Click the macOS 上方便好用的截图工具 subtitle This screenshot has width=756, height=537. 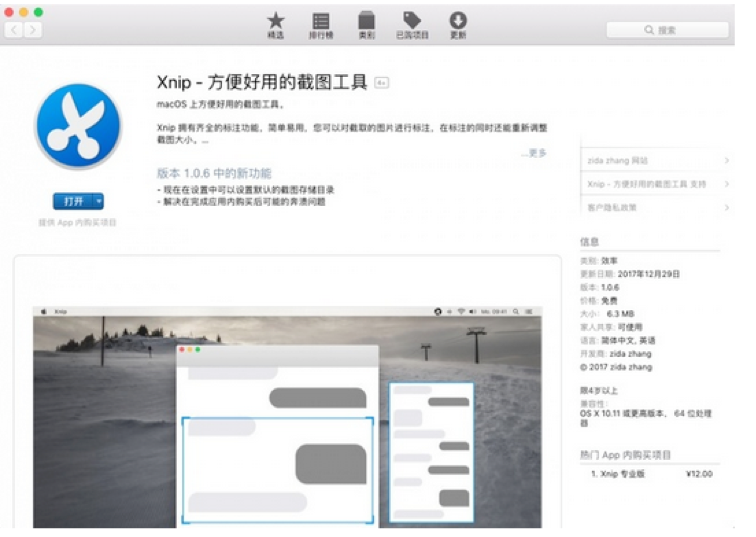pos(220,104)
